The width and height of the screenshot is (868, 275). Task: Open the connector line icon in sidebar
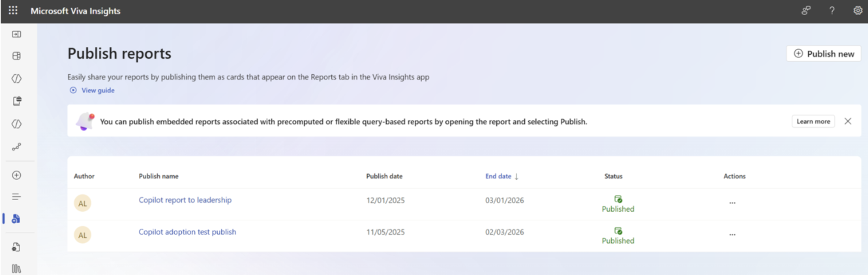tap(17, 147)
